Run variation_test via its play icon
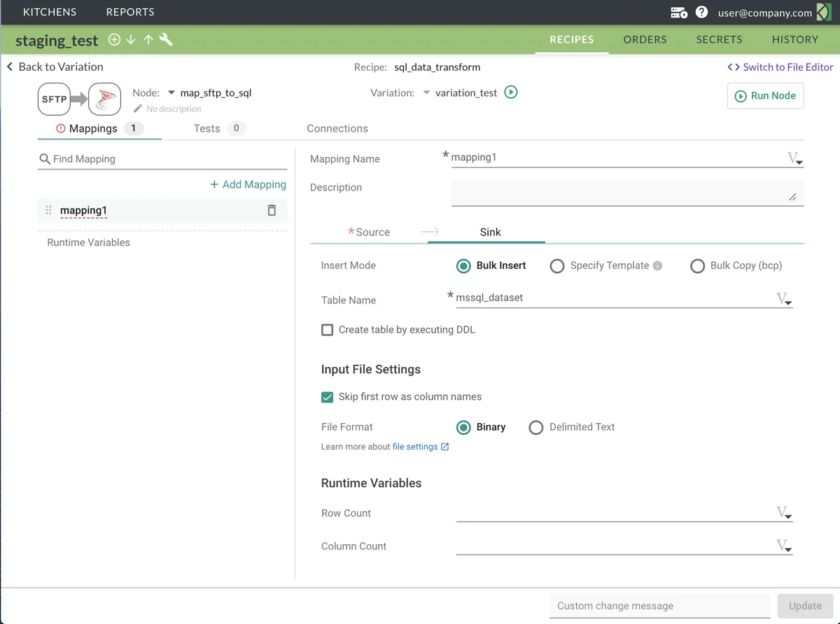 [x=511, y=92]
